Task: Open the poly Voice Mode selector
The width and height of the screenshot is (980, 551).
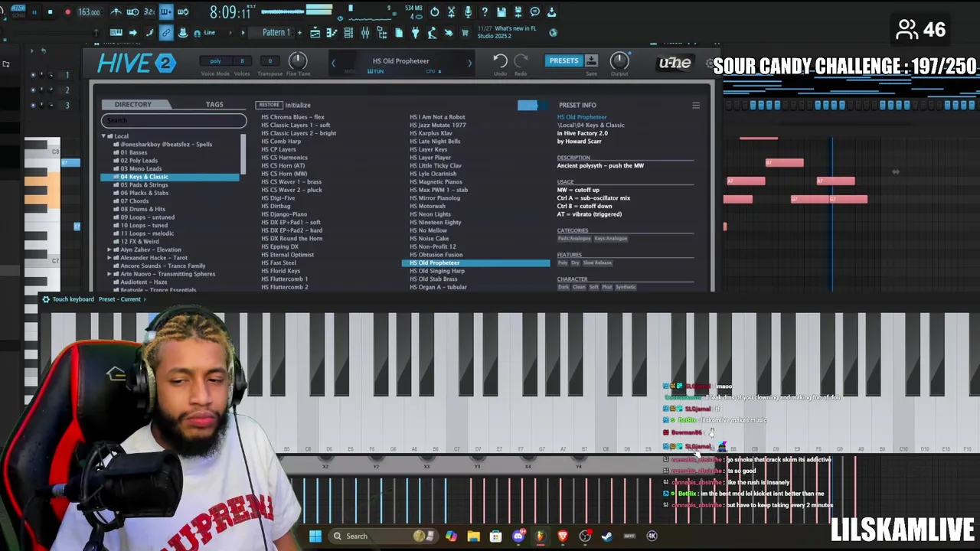Action: click(x=215, y=61)
